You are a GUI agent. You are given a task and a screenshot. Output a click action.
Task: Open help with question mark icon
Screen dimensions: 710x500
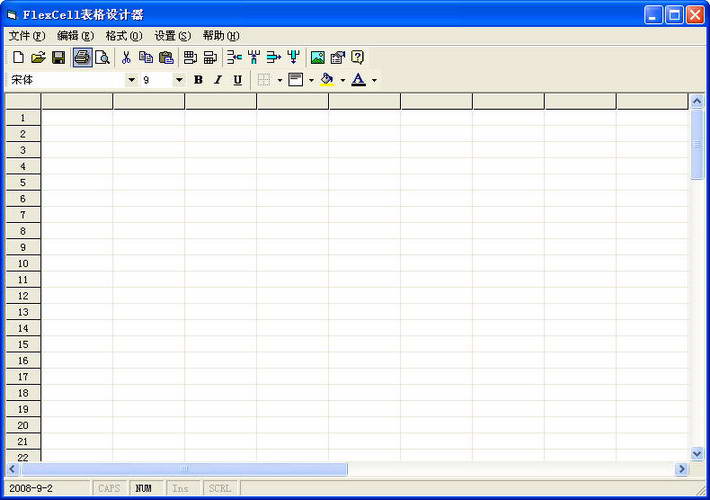click(x=358, y=58)
